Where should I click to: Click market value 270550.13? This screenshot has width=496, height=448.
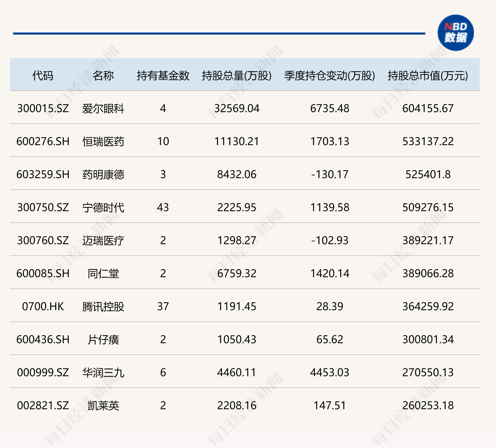[x=428, y=373]
